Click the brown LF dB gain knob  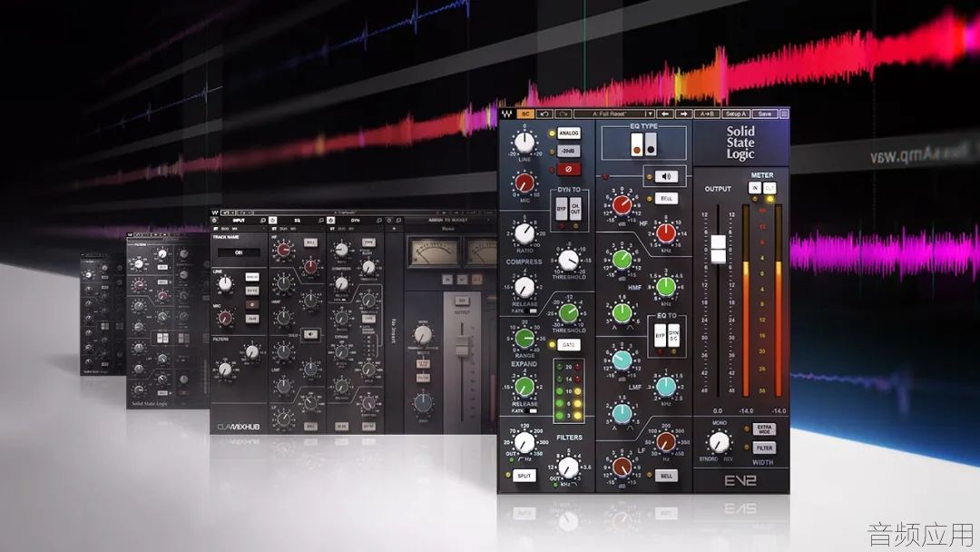tap(622, 467)
